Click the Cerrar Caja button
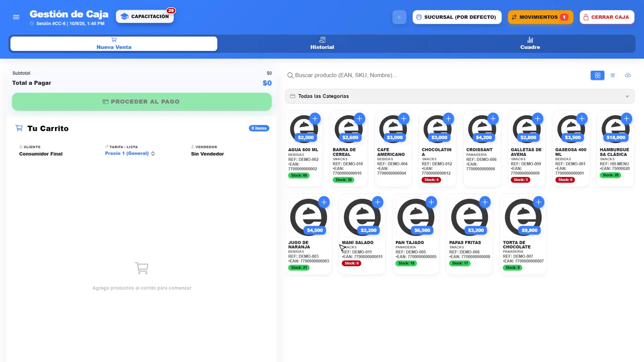The width and height of the screenshot is (644, 362). pyautogui.click(x=607, y=17)
